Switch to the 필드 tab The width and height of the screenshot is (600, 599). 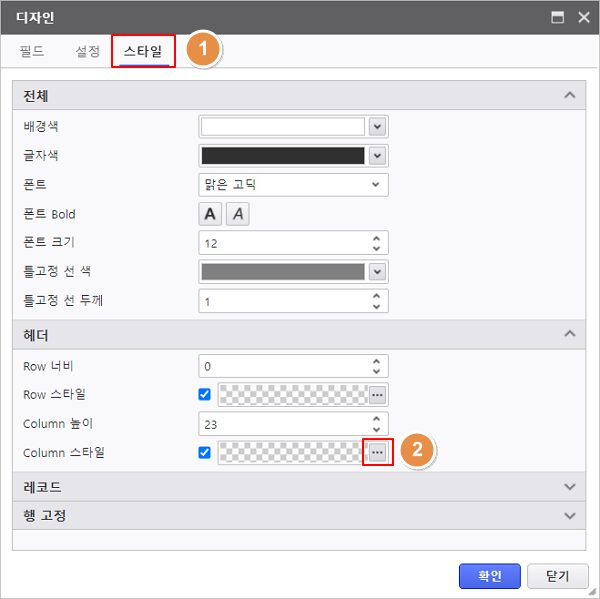coord(32,51)
